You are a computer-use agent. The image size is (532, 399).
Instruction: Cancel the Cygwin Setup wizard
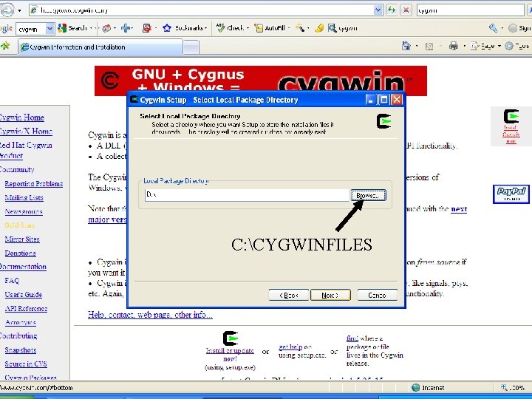377,295
